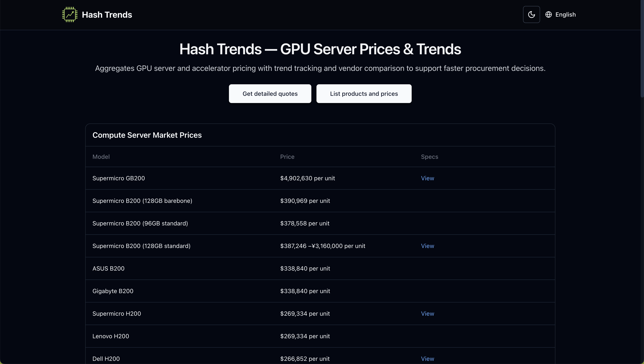Click the globe language icon

548,14
